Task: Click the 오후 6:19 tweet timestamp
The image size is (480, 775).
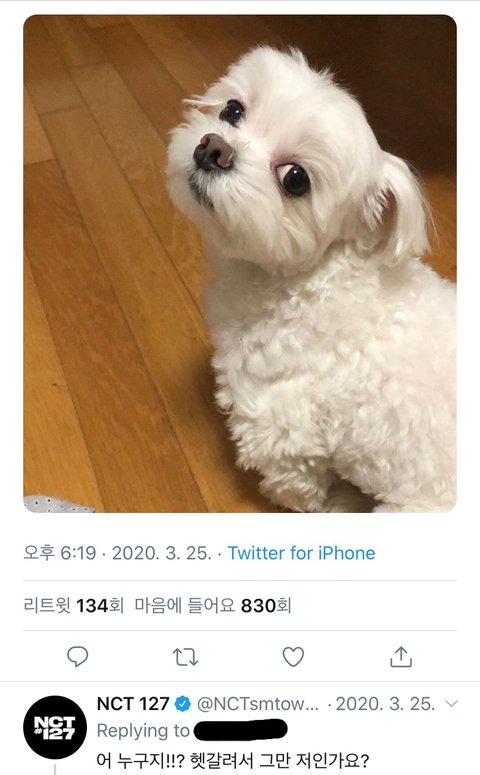Action: [60, 553]
